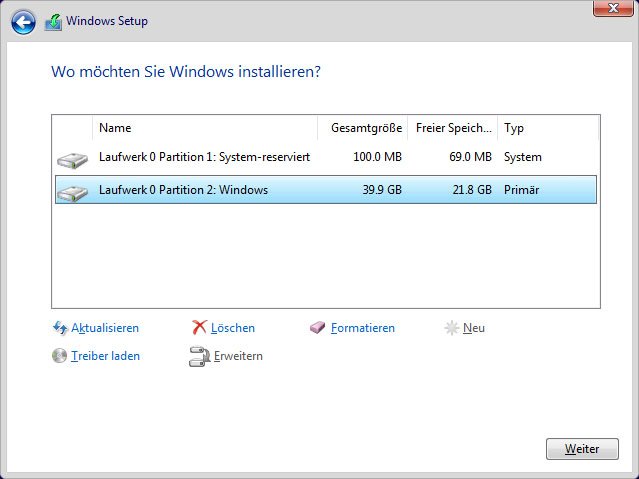Screen dimensions: 639x479
Task: Click the drive icon of Partition 1
Action: 73,160
